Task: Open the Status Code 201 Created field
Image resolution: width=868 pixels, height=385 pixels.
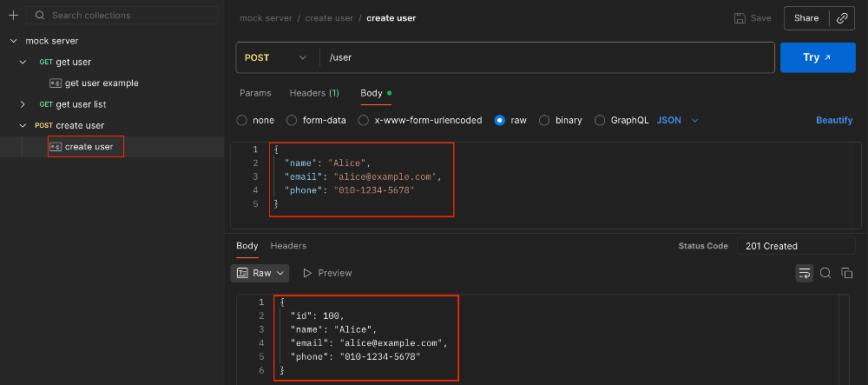Action: click(x=796, y=246)
